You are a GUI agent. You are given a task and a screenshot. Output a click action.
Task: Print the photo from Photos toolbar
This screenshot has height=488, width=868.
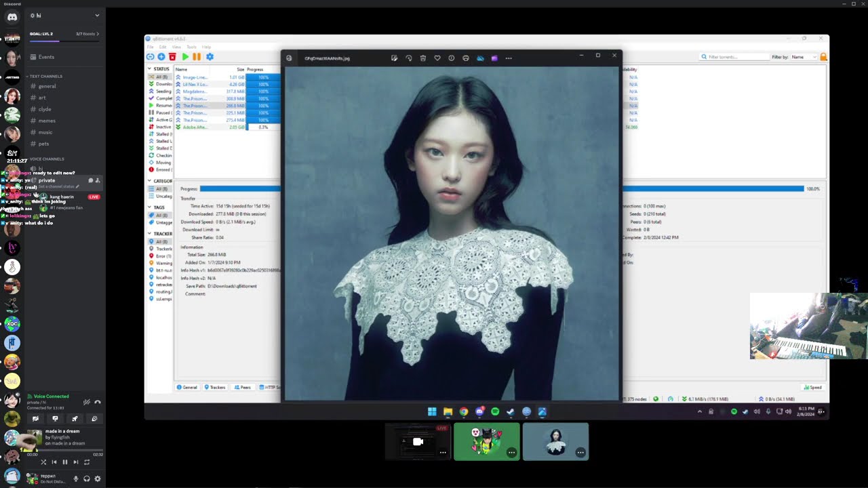[x=465, y=58]
